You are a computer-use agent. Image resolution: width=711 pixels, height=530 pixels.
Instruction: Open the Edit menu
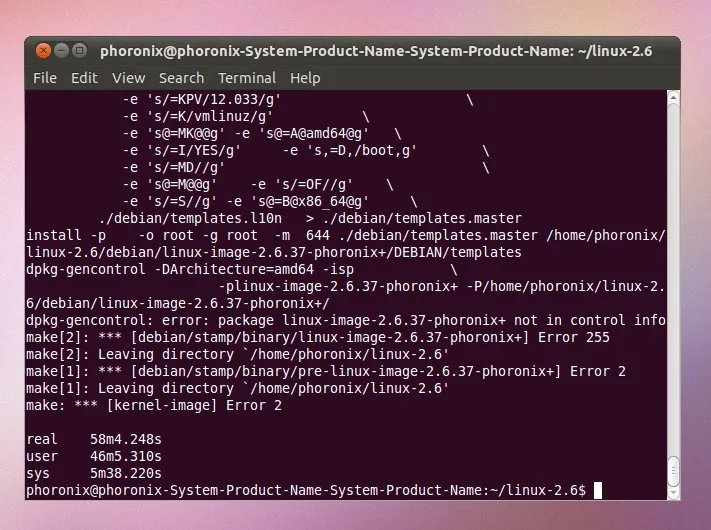coord(84,78)
